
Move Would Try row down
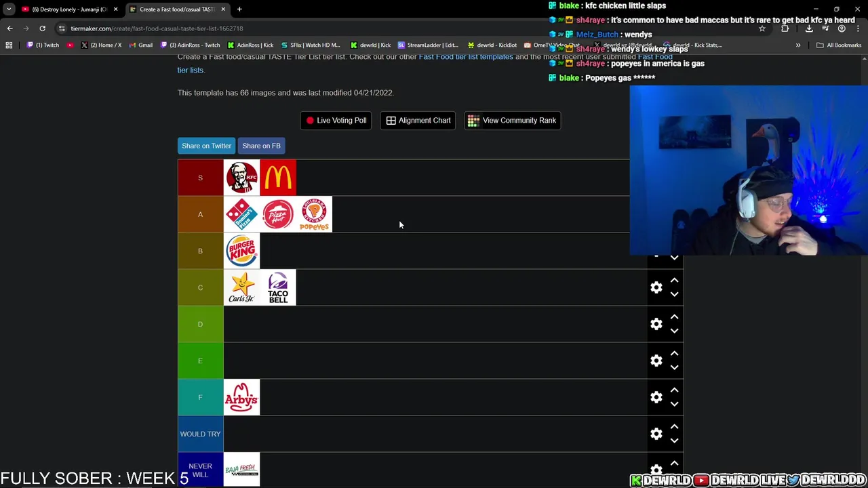pos(674,441)
